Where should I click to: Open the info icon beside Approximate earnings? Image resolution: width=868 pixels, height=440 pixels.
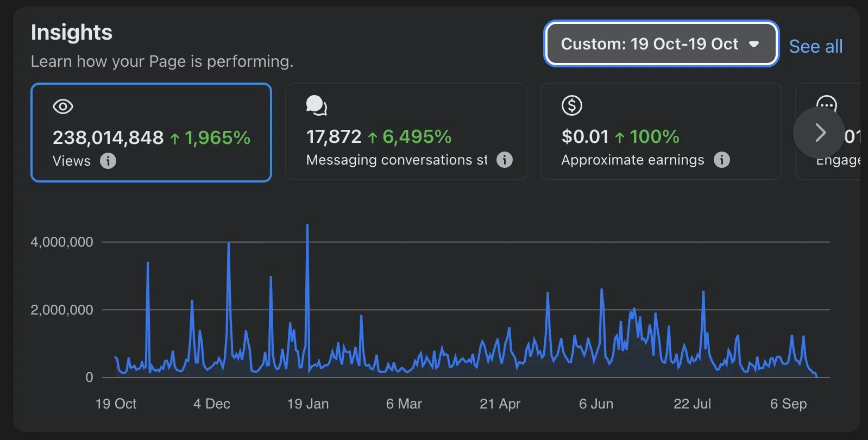point(721,160)
